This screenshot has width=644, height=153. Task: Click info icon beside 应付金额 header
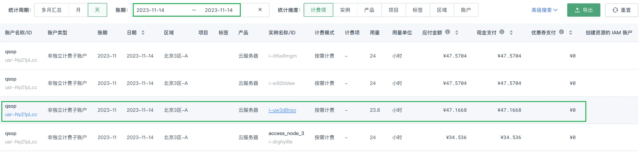pyautogui.click(x=448, y=32)
